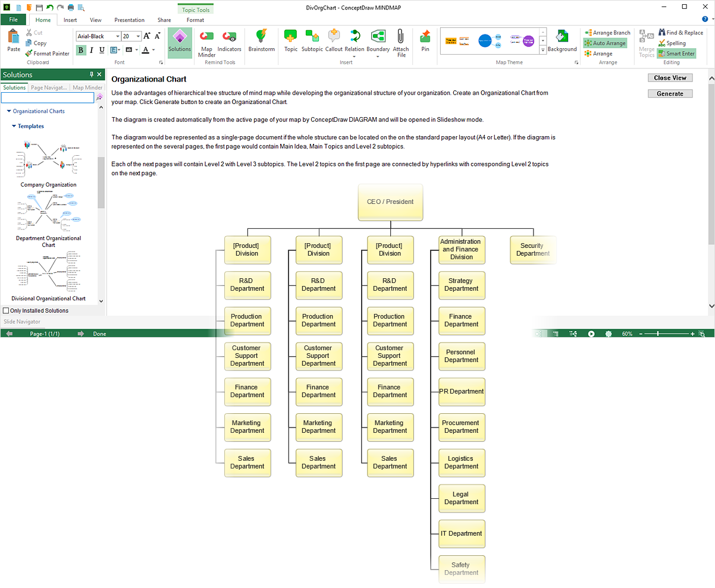Click zoom in plus on status bar

click(692, 334)
